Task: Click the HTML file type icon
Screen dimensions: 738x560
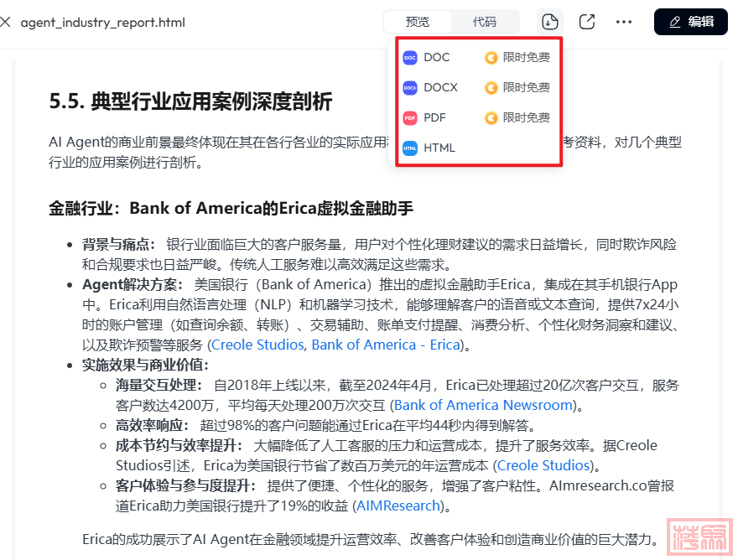Action: click(410, 148)
